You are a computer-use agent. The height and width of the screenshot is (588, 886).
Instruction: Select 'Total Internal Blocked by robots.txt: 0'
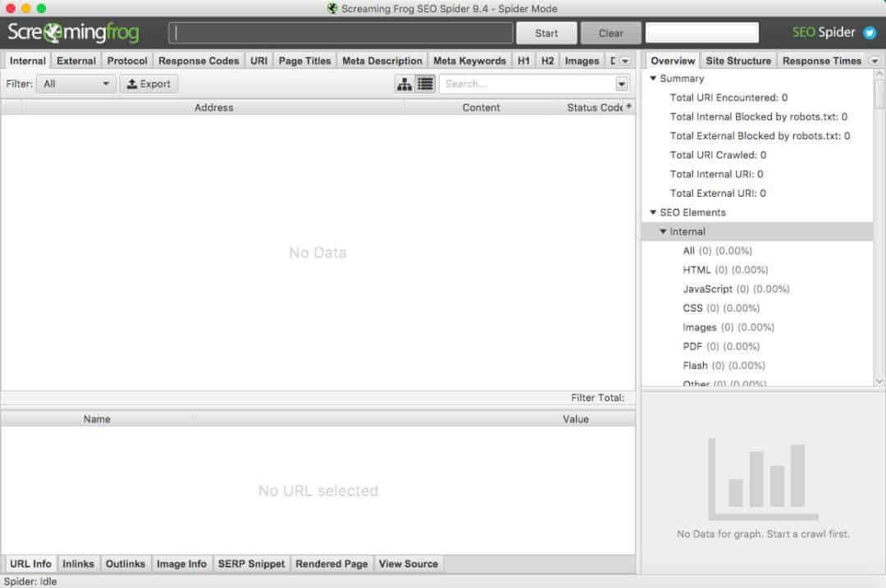757,117
